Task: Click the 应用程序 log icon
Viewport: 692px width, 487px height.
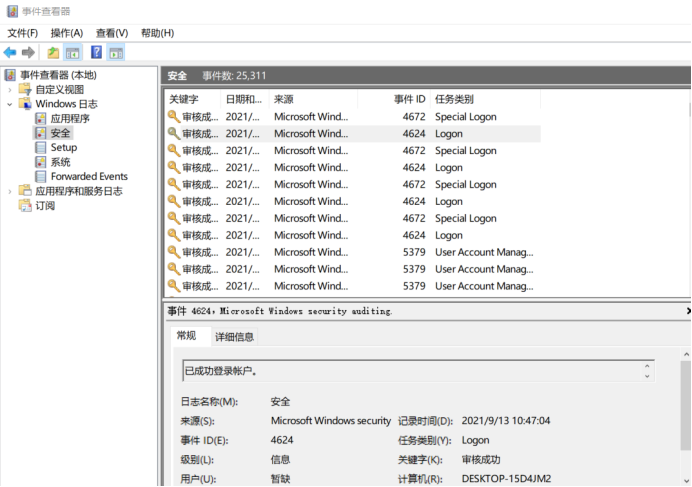Action: (x=41, y=118)
